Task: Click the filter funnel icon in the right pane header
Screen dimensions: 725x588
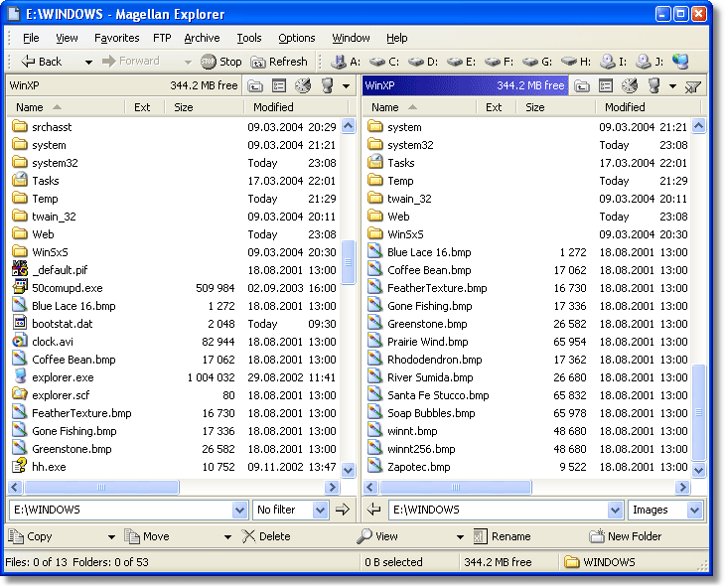Action: click(693, 86)
